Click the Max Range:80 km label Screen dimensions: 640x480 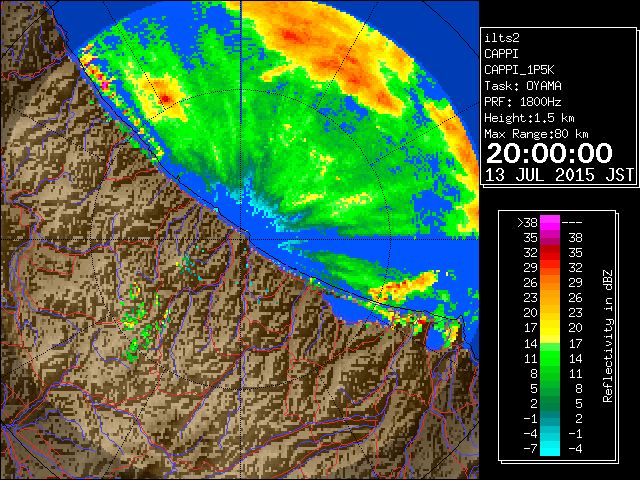click(x=536, y=134)
